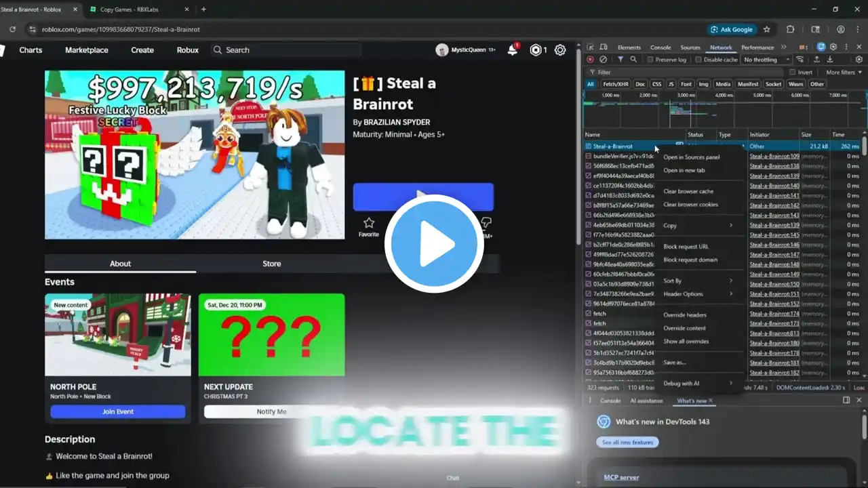The image size is (868, 488).
Task: Stop recording the network log
Action: (590, 60)
